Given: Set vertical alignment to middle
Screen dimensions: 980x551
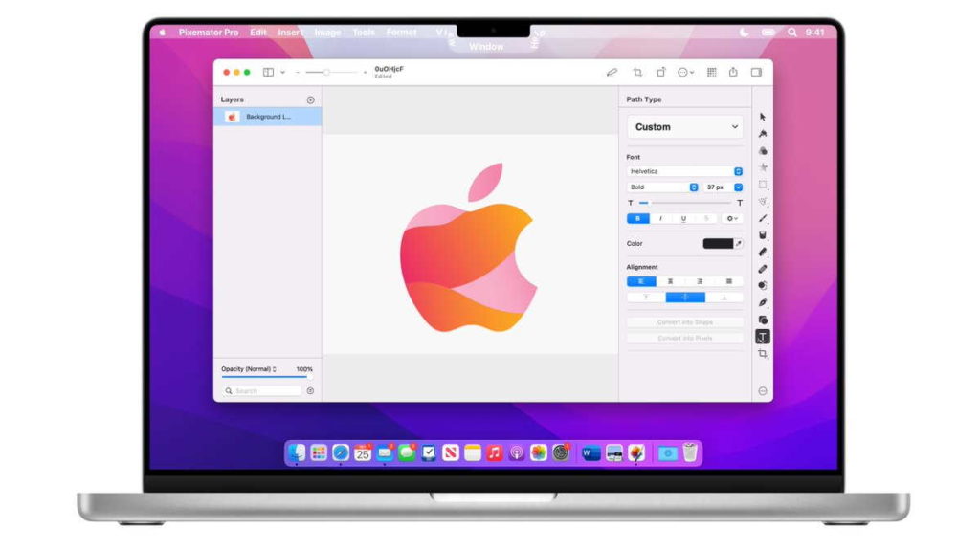Looking at the screenshot, I should coord(685,298).
